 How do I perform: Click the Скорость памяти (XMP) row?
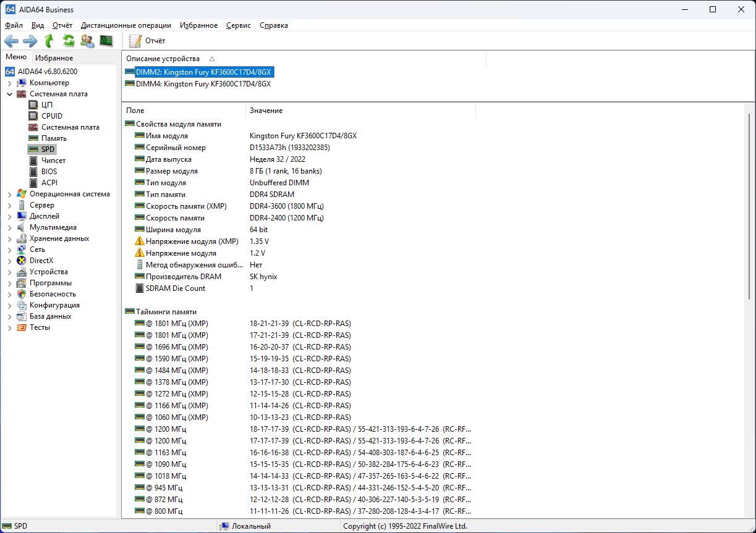coord(299,206)
